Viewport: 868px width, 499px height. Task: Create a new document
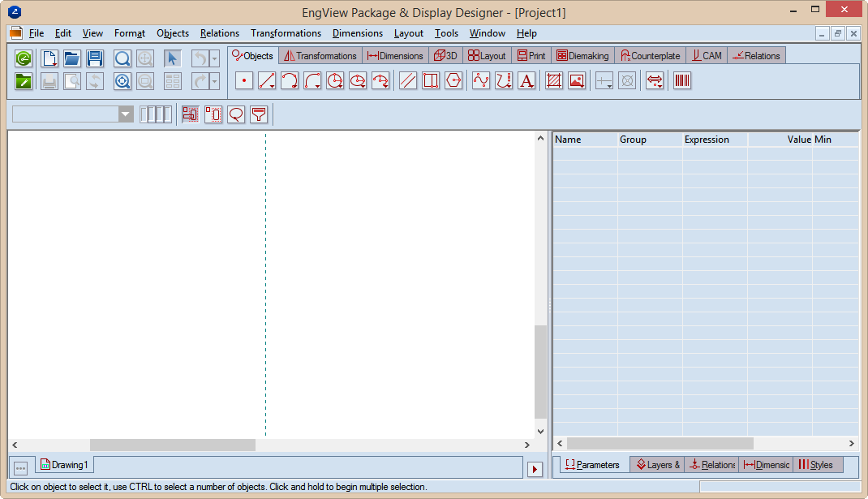[49, 58]
